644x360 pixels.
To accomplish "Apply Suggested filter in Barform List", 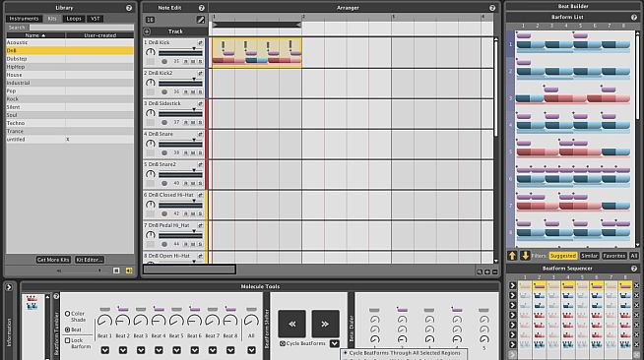I will tap(563, 256).
